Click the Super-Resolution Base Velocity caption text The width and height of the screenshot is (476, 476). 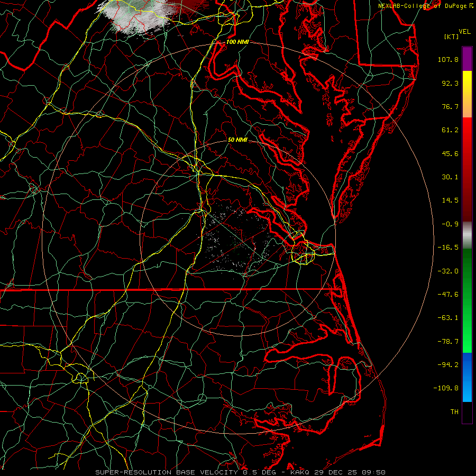(x=241, y=472)
